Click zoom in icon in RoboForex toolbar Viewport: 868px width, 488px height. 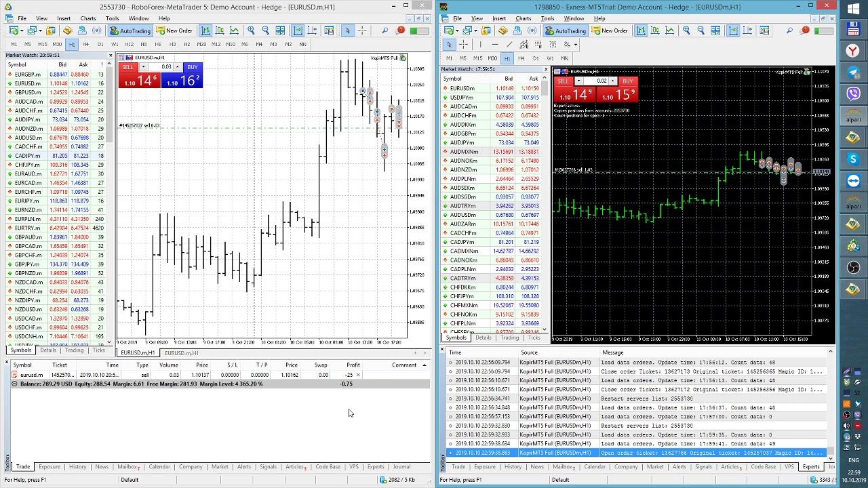click(x=251, y=30)
